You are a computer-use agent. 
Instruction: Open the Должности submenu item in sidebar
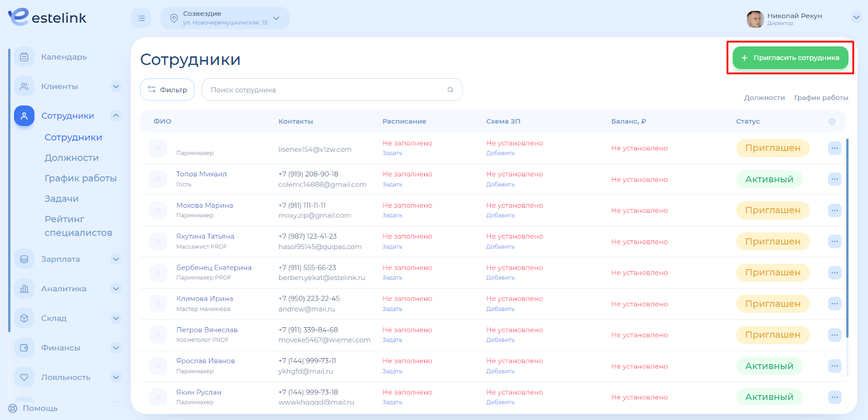pos(72,158)
